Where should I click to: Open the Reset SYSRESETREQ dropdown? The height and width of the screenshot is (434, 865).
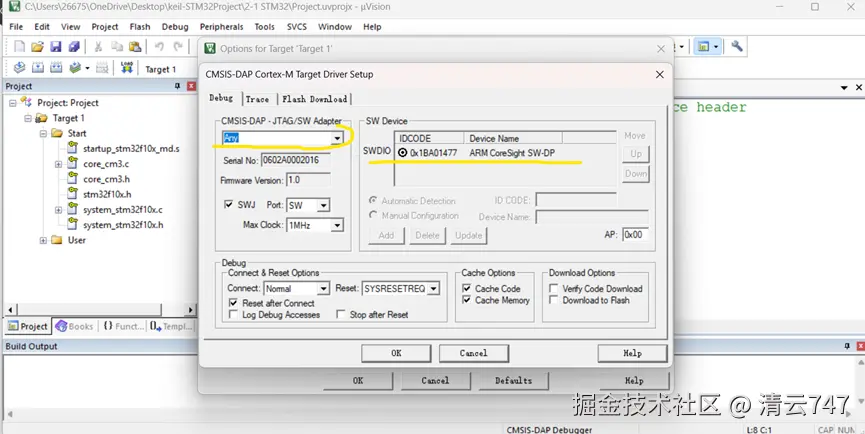click(433, 289)
